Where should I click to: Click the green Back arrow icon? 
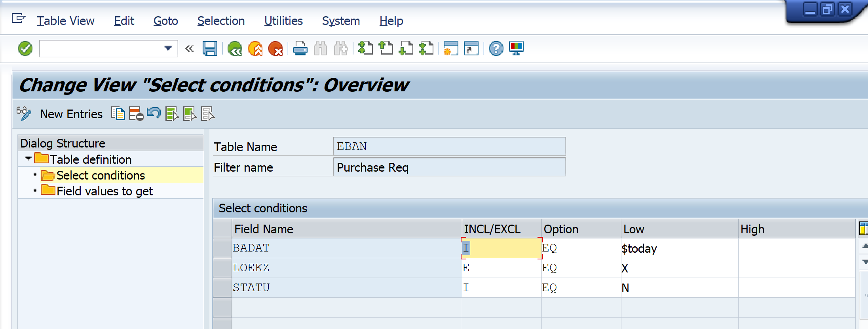(x=235, y=49)
